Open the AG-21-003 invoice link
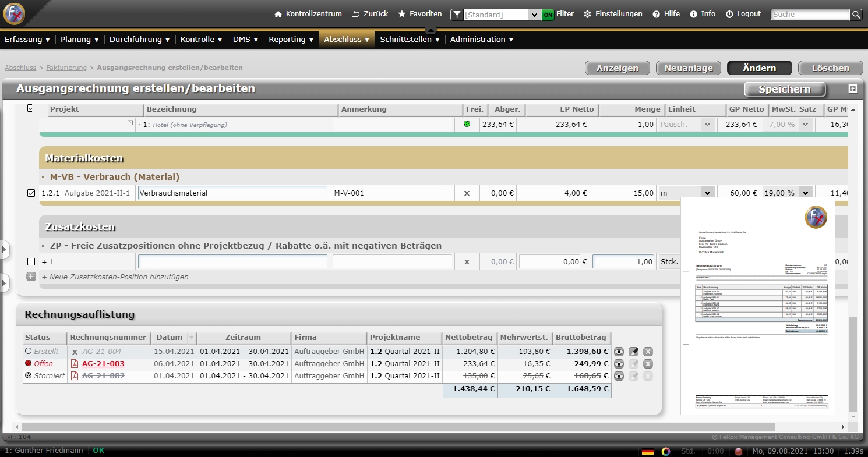 click(103, 364)
